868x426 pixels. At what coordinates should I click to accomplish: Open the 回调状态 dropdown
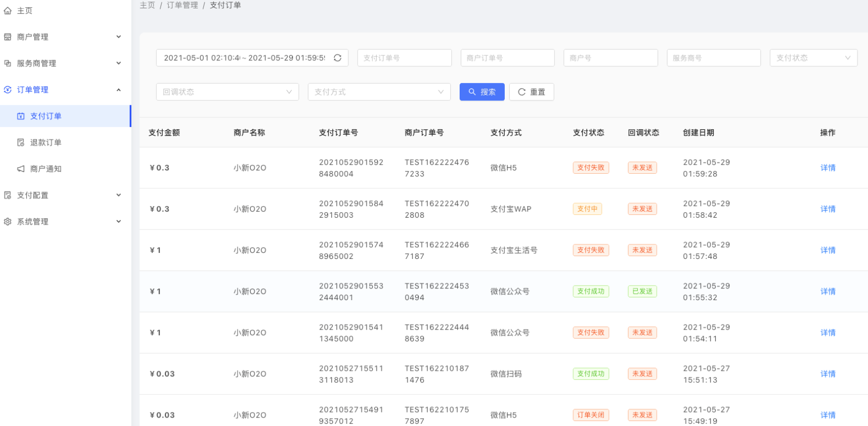coord(227,92)
